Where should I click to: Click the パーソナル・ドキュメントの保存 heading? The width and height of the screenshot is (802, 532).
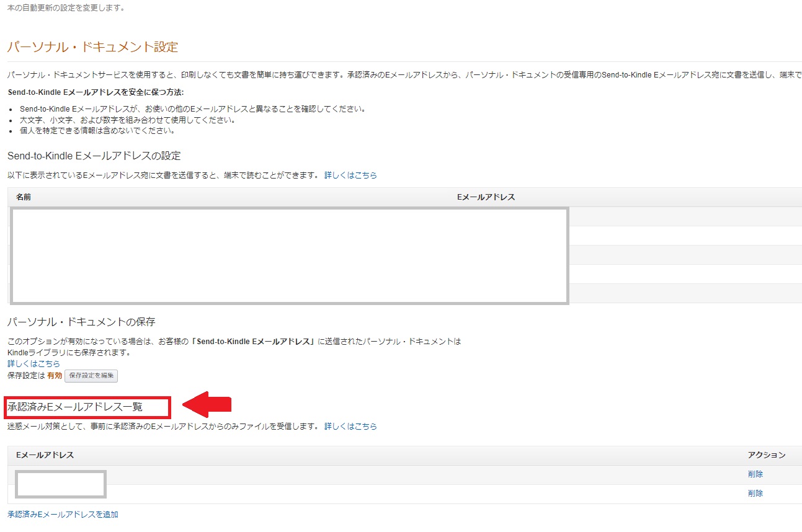(x=81, y=322)
